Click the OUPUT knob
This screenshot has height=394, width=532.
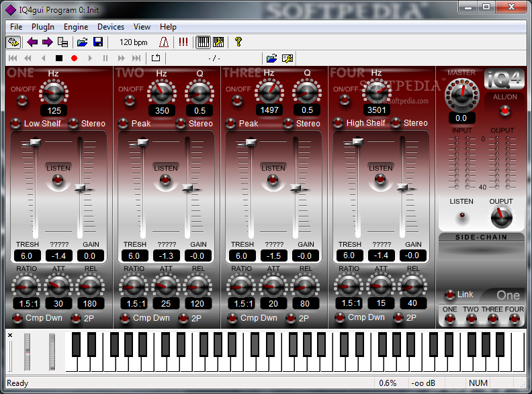(x=501, y=217)
